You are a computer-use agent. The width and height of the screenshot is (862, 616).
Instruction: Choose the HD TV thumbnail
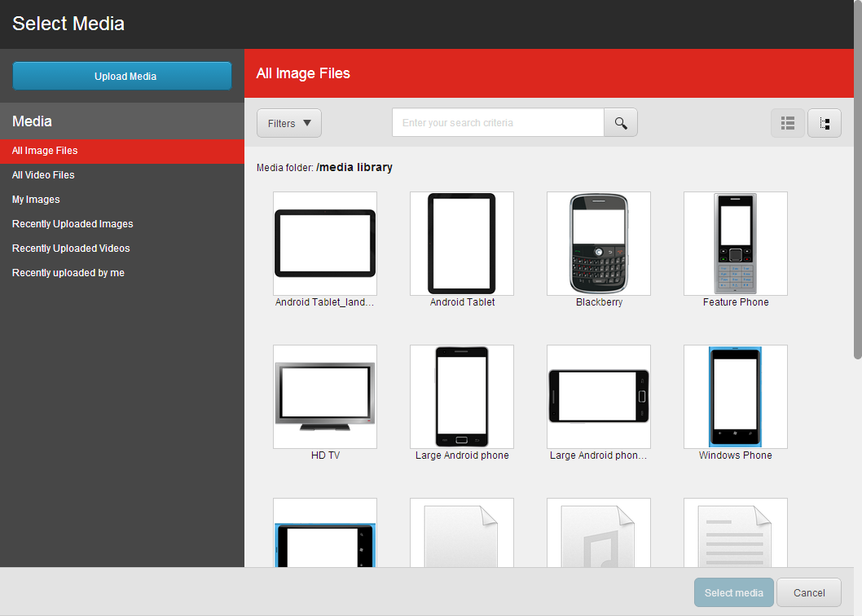pyautogui.click(x=324, y=396)
